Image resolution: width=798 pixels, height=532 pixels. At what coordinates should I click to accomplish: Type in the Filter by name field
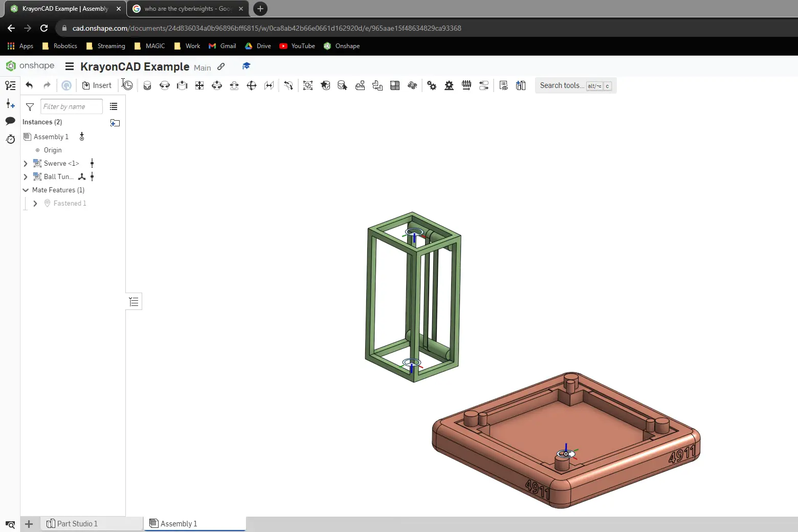coord(71,106)
